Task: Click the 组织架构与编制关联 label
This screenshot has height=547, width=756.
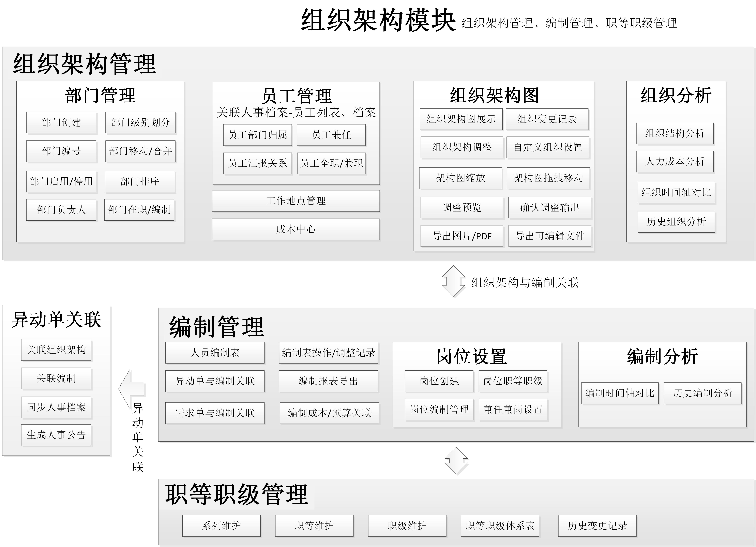Action: click(525, 283)
